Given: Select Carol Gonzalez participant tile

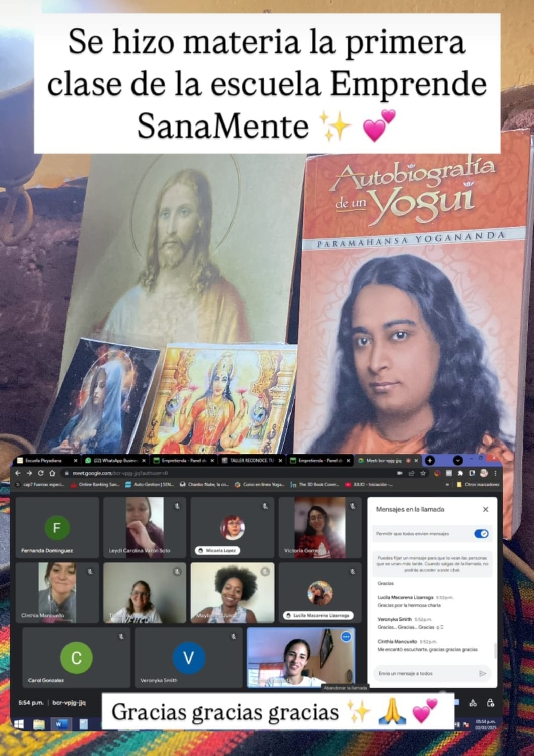Looking at the screenshot, I should (x=76, y=658).
